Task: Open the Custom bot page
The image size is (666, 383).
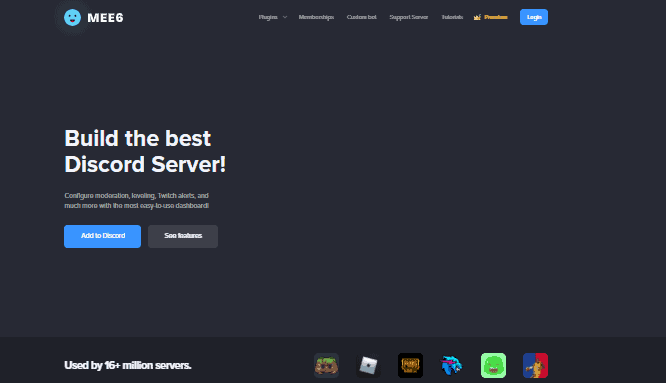Action: click(x=361, y=17)
